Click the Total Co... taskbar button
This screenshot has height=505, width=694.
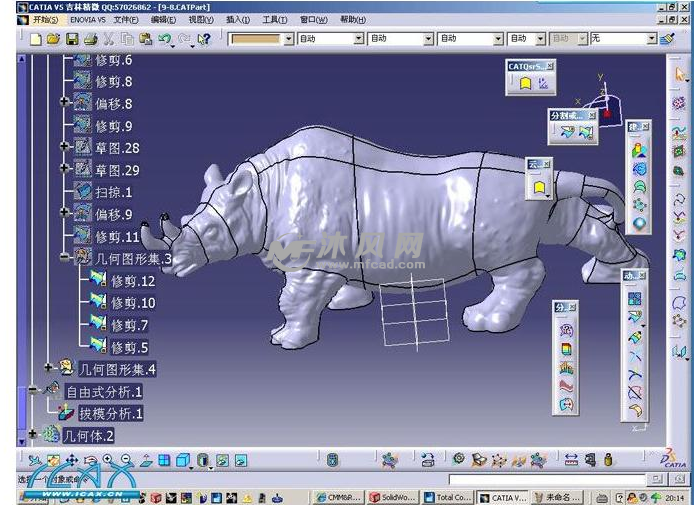[446, 497]
